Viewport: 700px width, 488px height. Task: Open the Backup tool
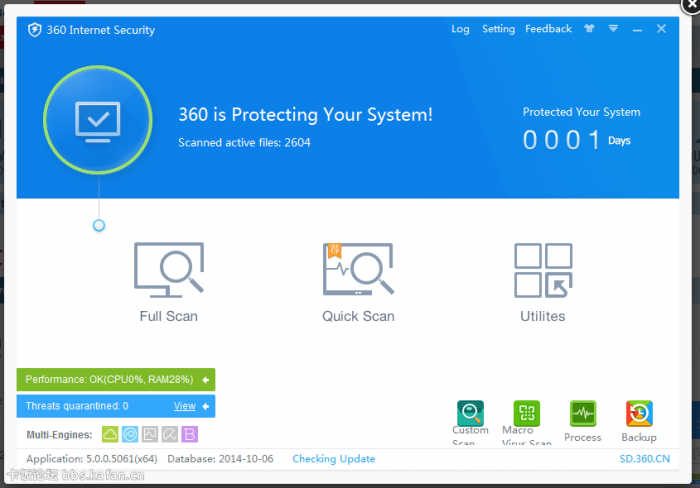(x=639, y=414)
